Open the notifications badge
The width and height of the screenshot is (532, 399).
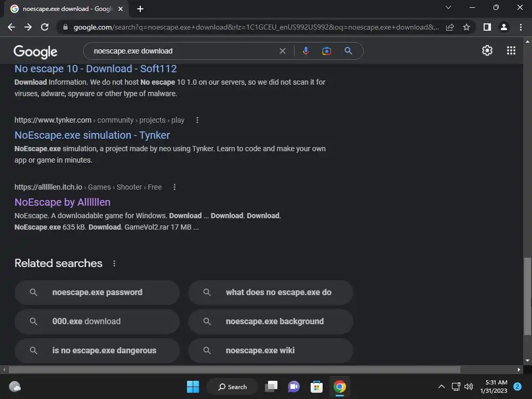click(x=517, y=387)
